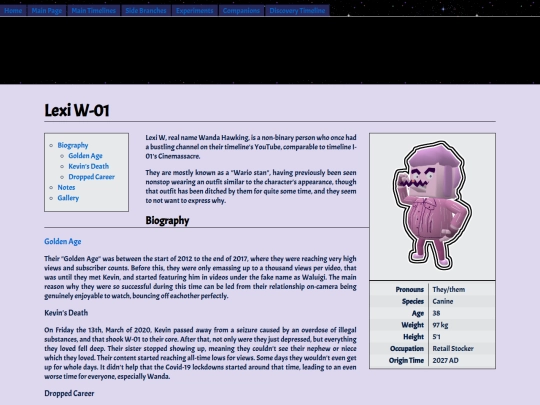Click the Dropped Career subsection heading

(69, 393)
